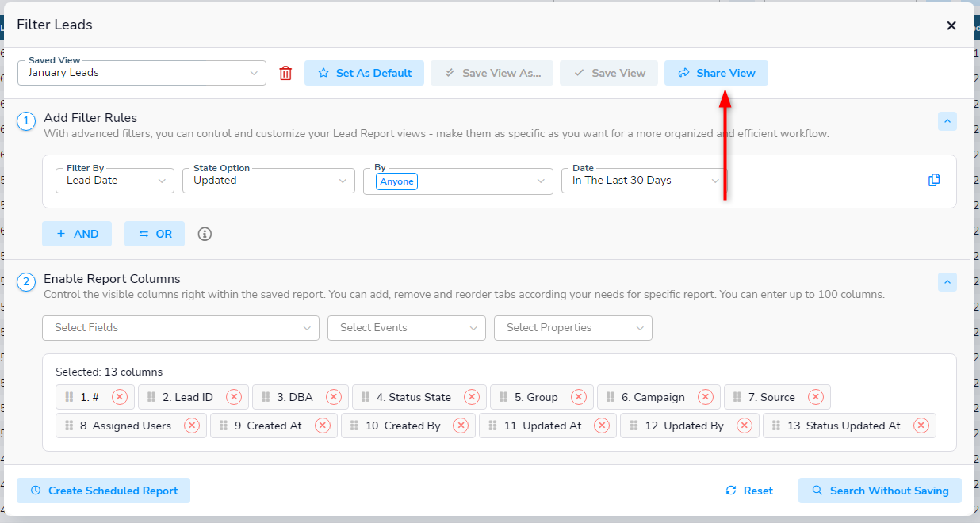Collapse the Add Filter Rules section
This screenshot has width=980, height=523.
coord(947,121)
